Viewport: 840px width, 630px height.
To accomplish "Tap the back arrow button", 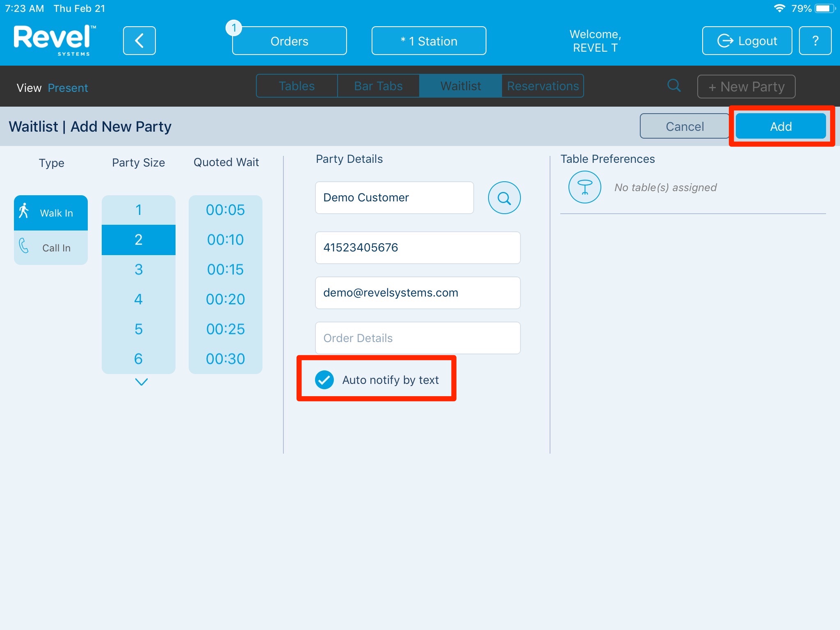I will 139,41.
